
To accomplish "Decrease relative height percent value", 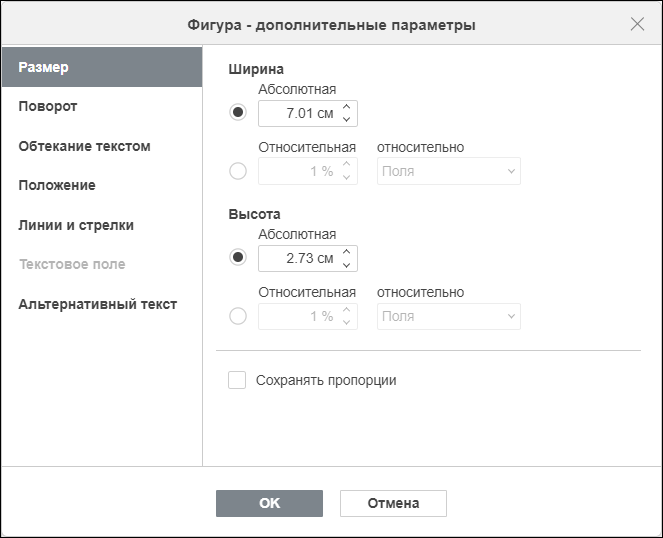I will 347,323.
